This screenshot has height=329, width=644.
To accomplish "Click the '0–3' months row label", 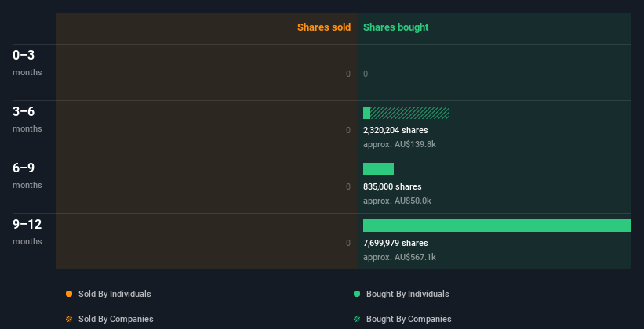I will [x=24, y=55].
